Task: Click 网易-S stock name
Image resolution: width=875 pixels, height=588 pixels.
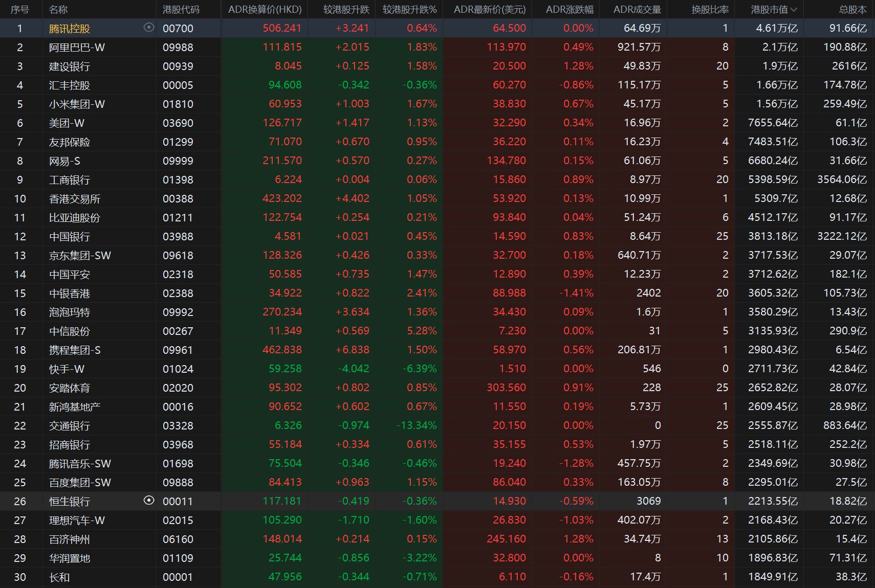Action: click(64, 161)
